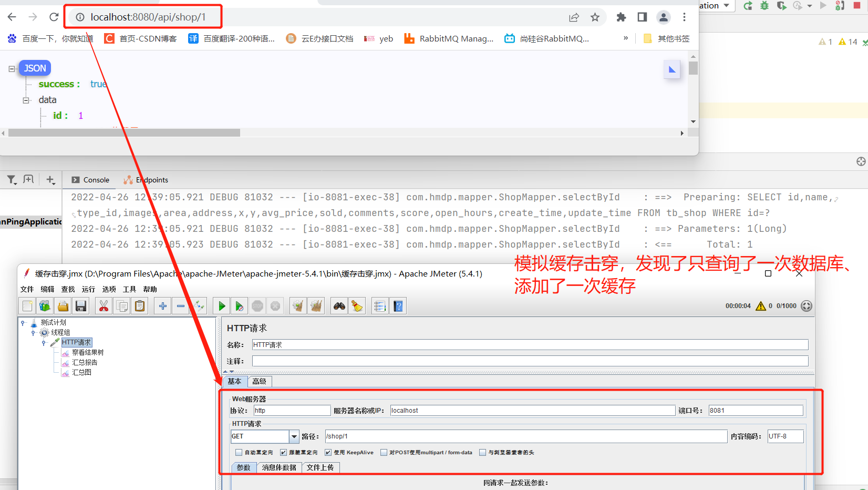Open the 选项 menu in JMeter

[109, 289]
